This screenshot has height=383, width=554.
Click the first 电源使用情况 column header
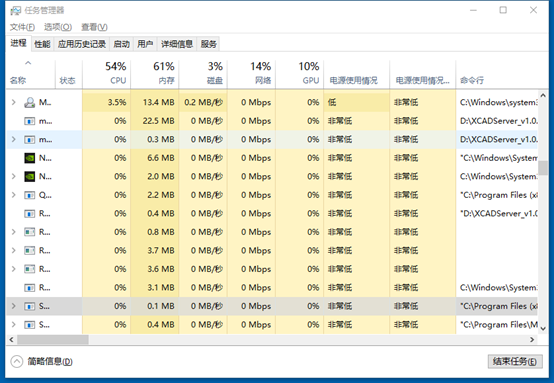356,73
